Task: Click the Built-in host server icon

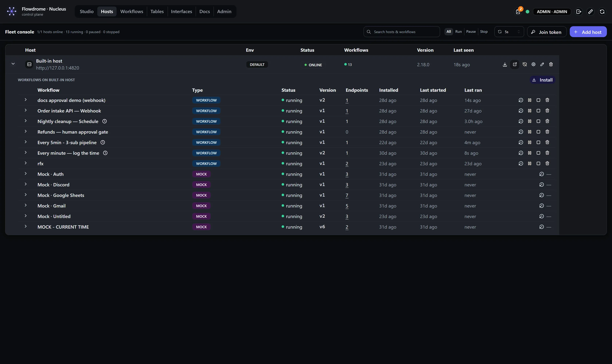Action: point(29,64)
